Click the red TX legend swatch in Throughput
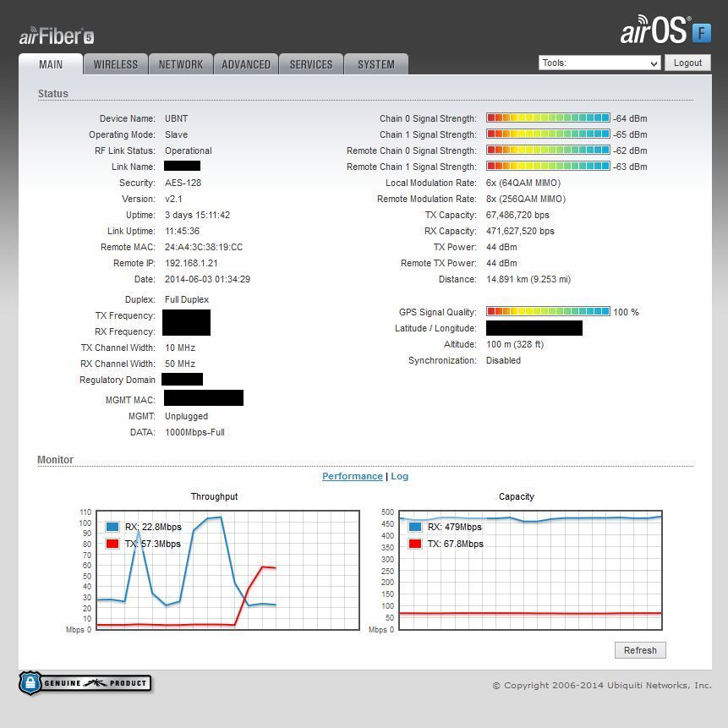 tap(112, 544)
